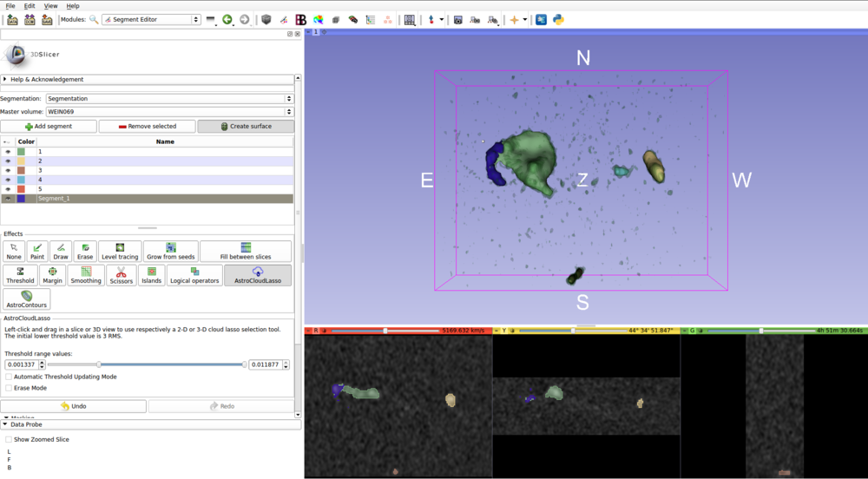Activate the Threshold effect
The image size is (868, 479).
point(20,275)
